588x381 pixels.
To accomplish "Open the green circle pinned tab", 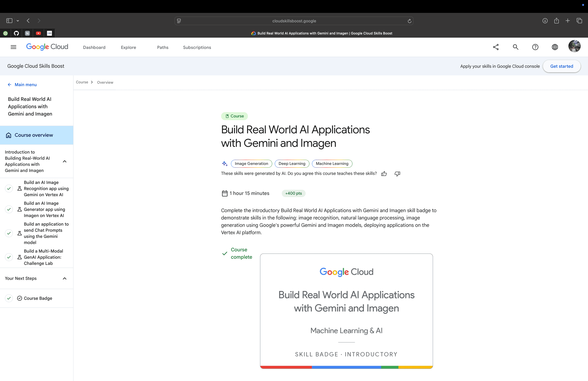I will [5, 33].
